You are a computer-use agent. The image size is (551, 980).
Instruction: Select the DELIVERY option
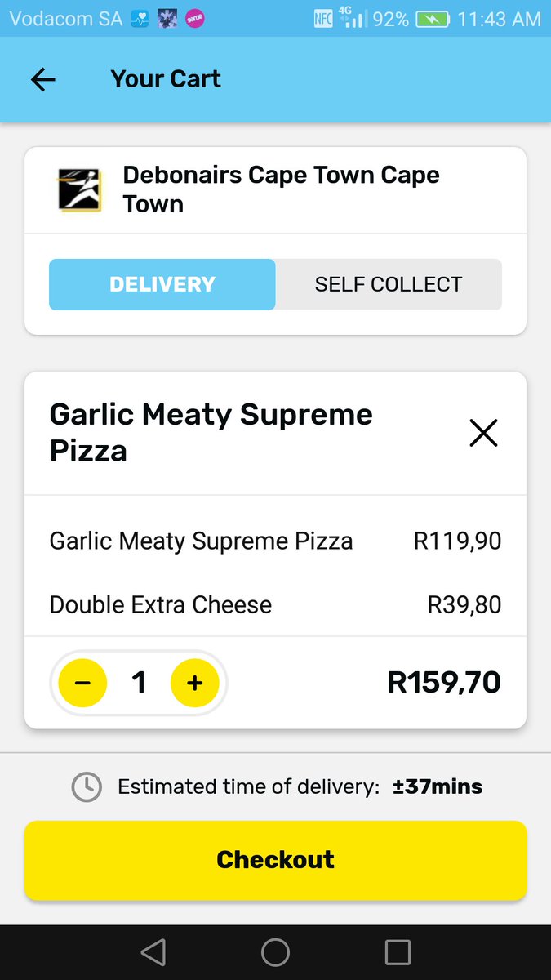tap(162, 284)
